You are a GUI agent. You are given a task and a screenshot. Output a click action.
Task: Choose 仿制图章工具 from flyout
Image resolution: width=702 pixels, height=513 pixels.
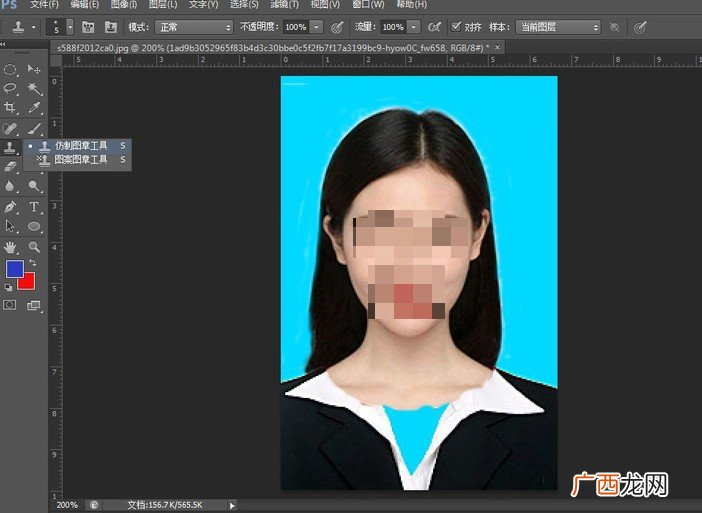(78, 146)
